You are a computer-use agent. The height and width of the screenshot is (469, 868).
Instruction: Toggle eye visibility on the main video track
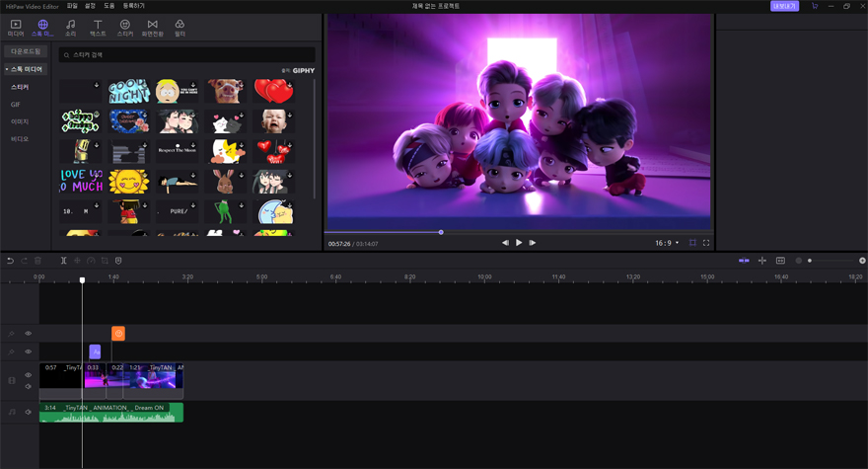29,375
